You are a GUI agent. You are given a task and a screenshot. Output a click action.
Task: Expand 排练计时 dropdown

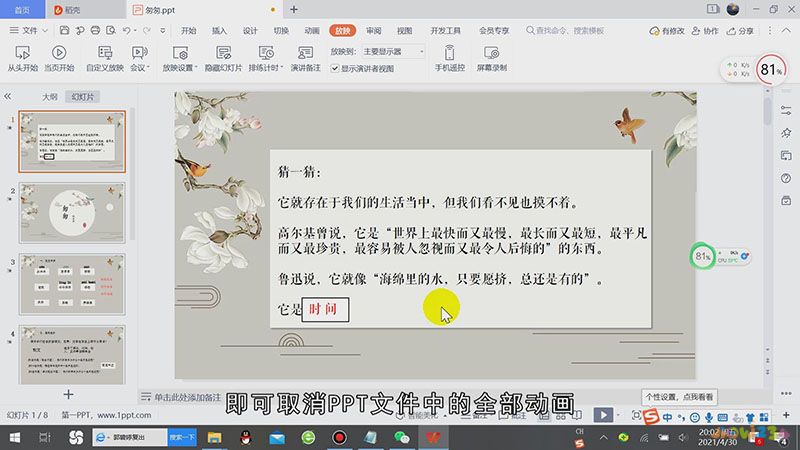[x=282, y=68]
